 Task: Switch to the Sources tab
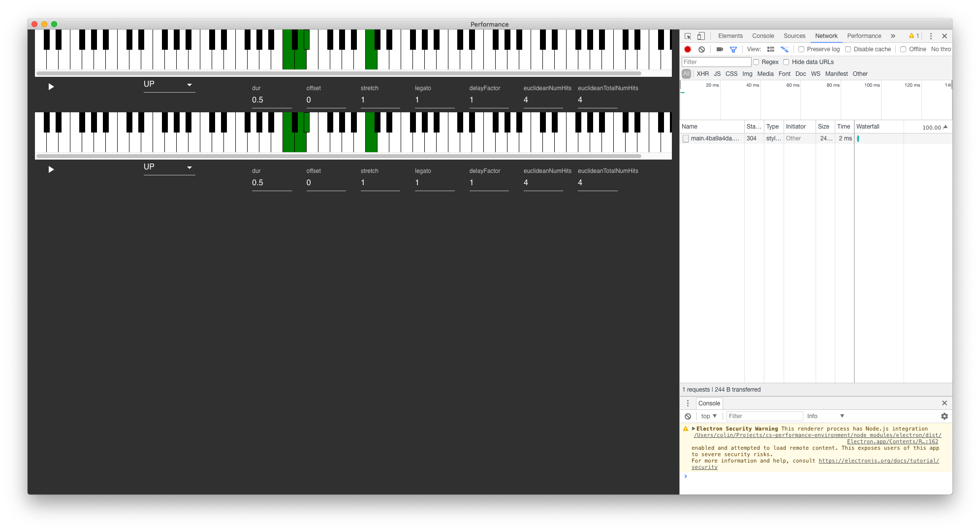click(794, 35)
